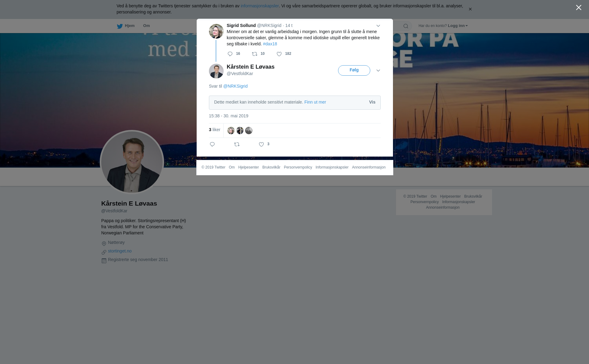Go to Twitter Hjem bird icon

coord(120,26)
